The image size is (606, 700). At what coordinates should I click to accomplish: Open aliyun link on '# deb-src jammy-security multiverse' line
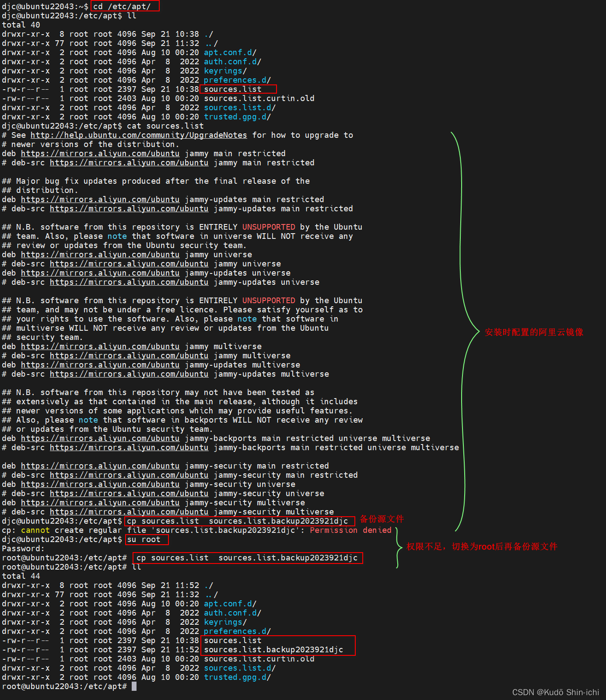pyautogui.click(x=129, y=512)
